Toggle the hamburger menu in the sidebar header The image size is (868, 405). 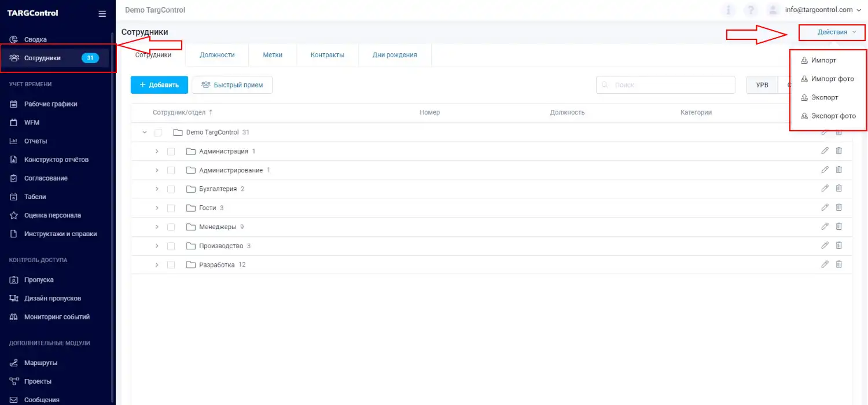102,14
